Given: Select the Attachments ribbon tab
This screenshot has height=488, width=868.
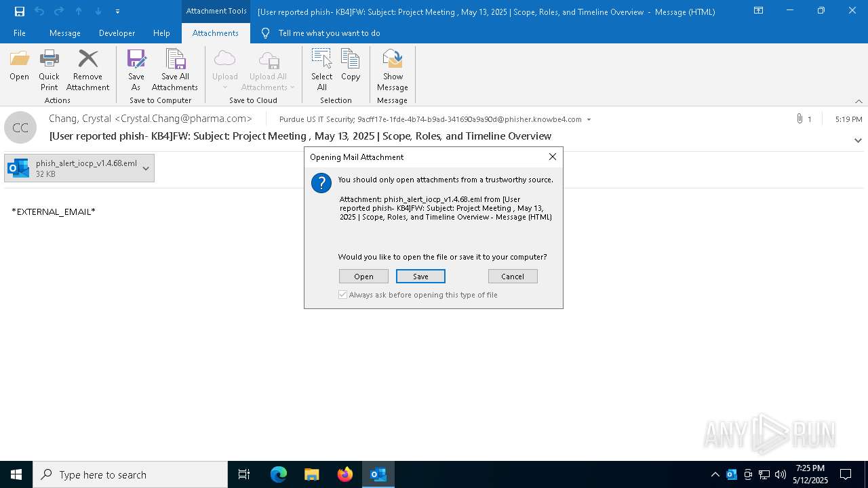Looking at the screenshot, I should [x=216, y=33].
